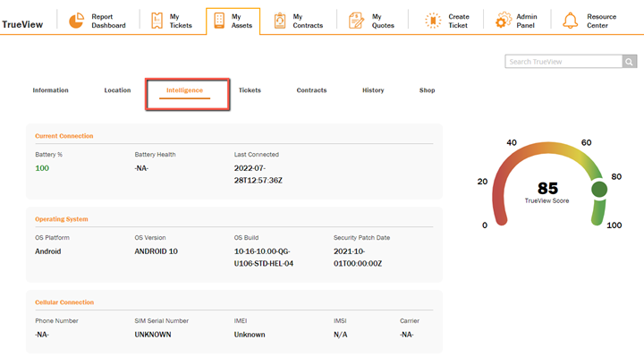Viewport: 644px width, 357px height.
Task: Click the Battery Health label
Action: click(x=155, y=155)
